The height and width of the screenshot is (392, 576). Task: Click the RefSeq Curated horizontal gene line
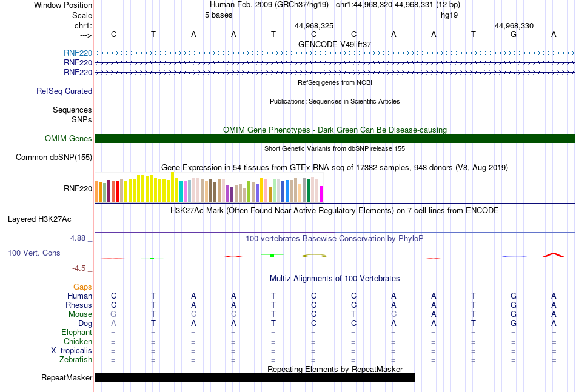click(335, 91)
